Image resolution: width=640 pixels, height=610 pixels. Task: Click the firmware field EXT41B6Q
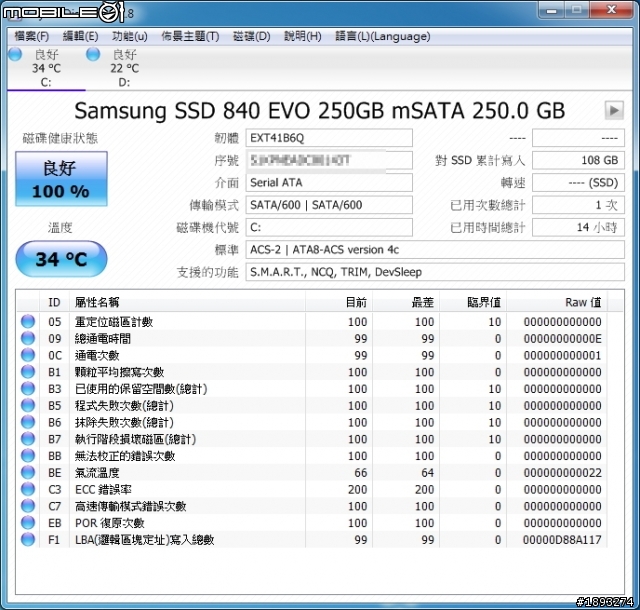click(329, 138)
